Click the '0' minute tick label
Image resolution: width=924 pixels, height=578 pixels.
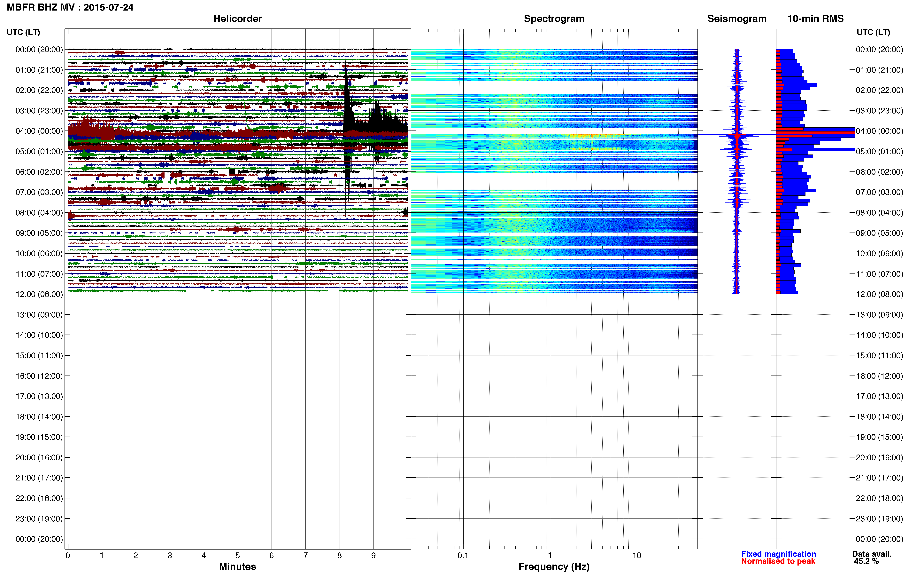68,555
